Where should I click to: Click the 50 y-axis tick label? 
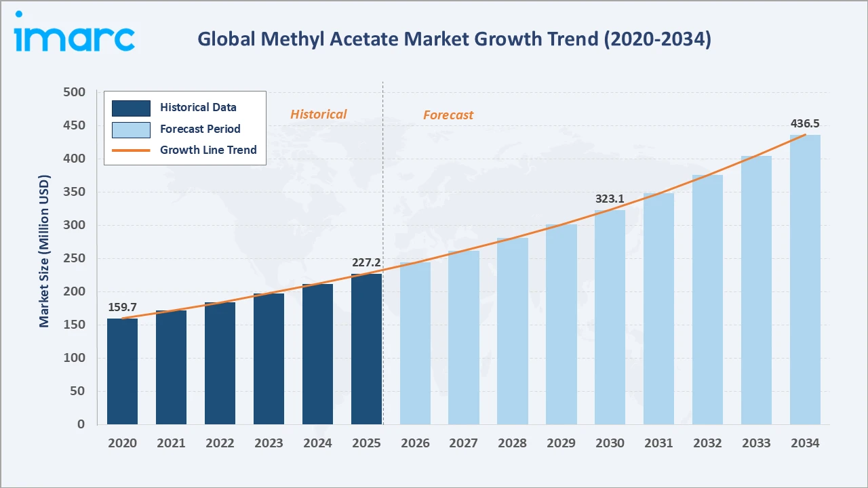click(79, 391)
